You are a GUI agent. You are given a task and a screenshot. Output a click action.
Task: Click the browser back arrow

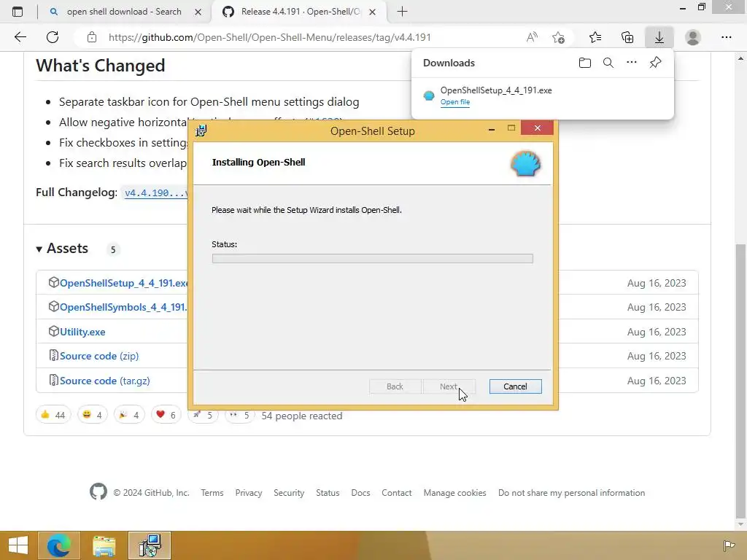tap(20, 37)
